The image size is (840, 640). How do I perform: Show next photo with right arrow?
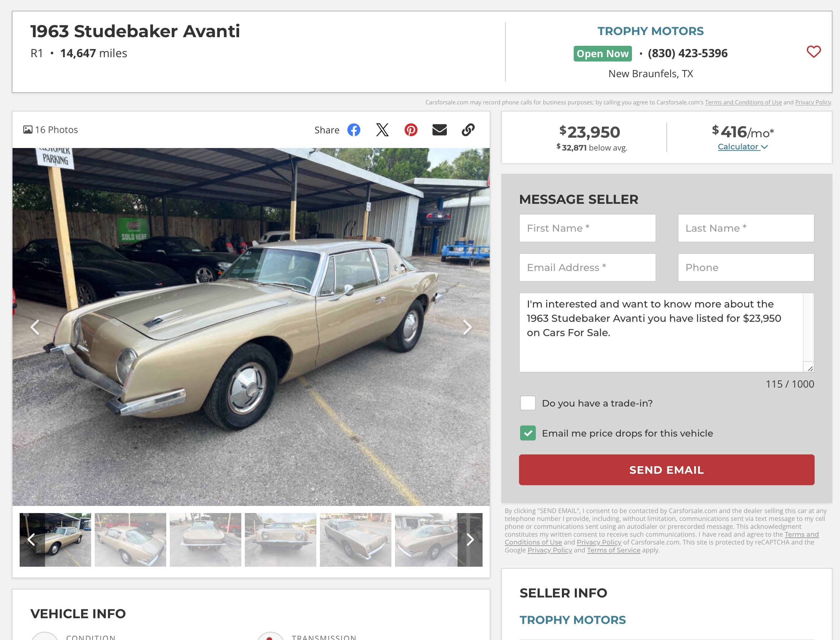(467, 327)
